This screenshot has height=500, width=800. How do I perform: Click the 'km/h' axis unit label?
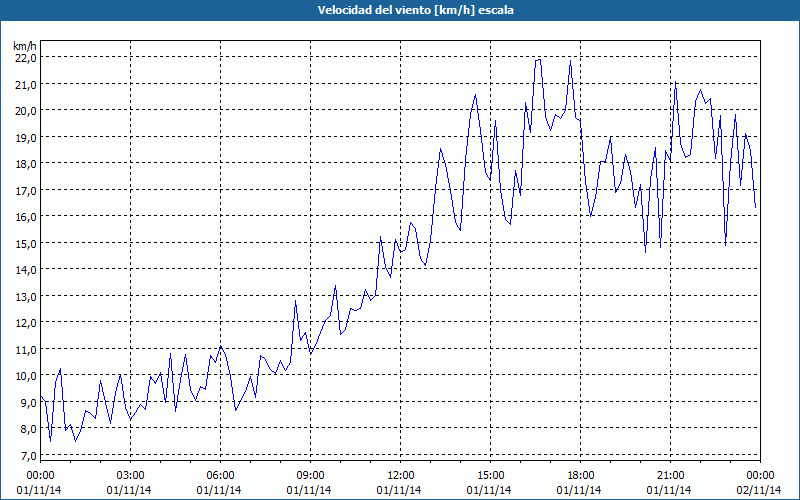point(25,47)
